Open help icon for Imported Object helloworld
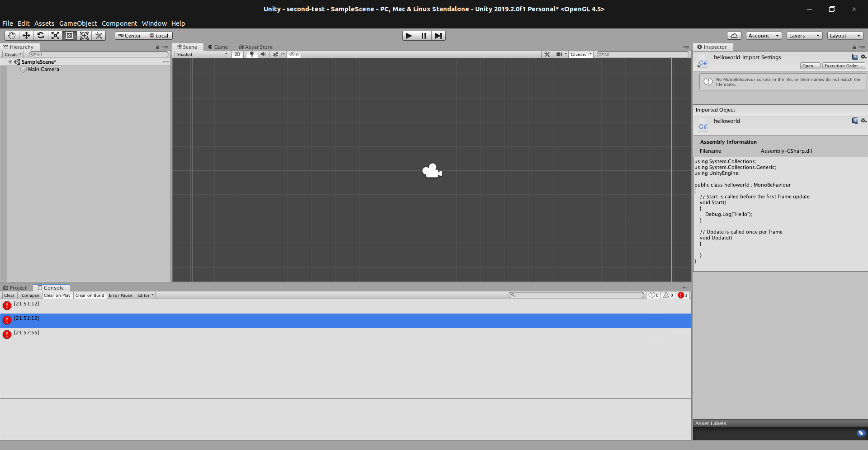 point(855,121)
